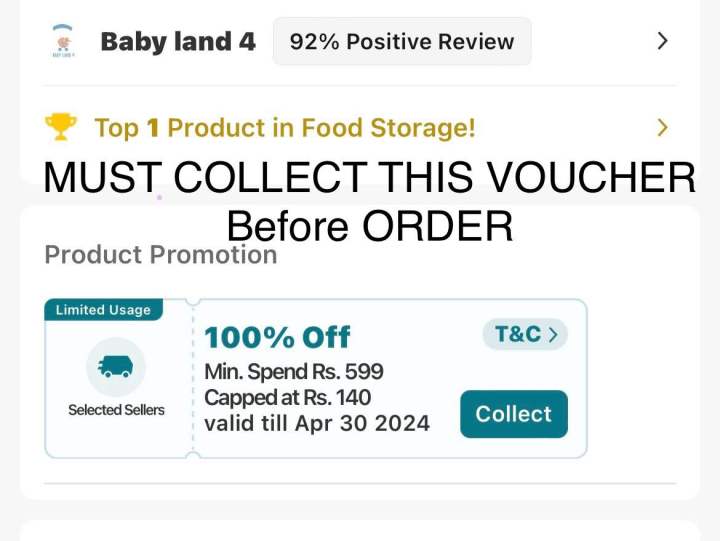Tap the Baby land 4 store logo
This screenshot has width=720, height=541.
(62, 41)
